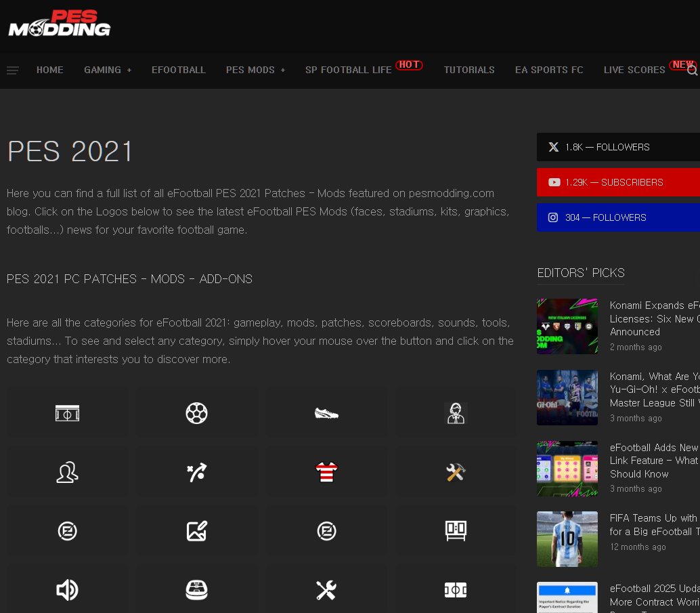Open the eFootball logo icon beside scoreboard icon
Viewport: 700px width, 613px height.
coord(326,531)
